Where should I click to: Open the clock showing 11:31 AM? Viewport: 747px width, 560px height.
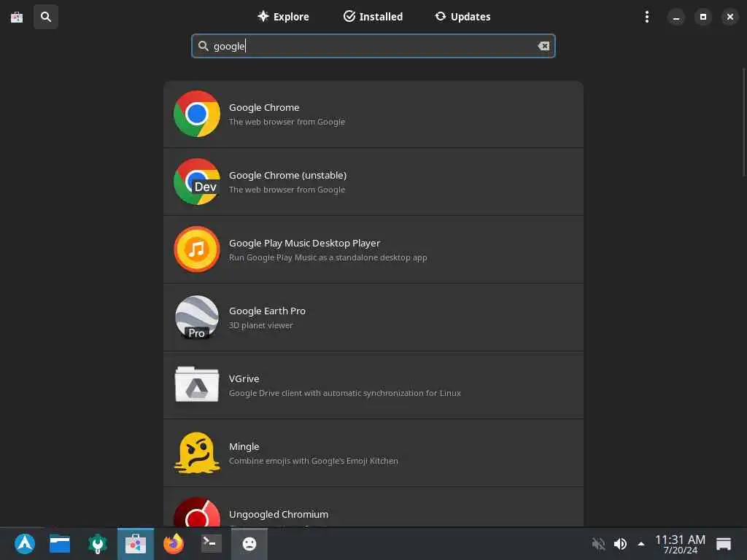pos(680,544)
